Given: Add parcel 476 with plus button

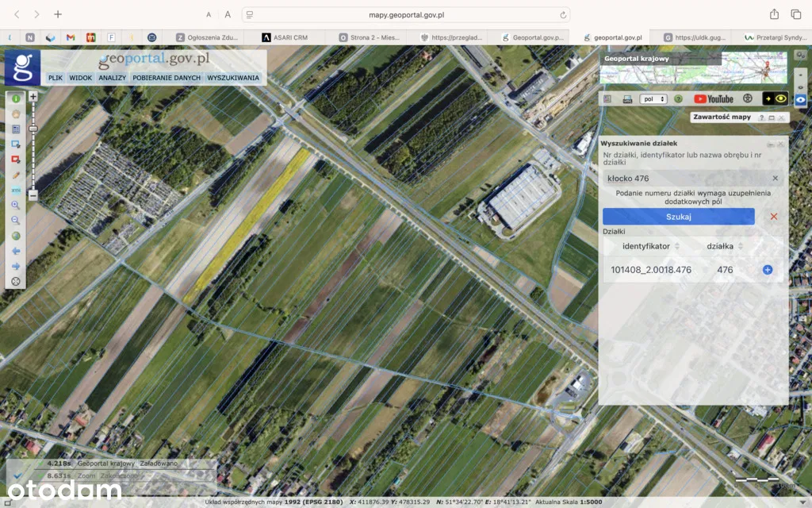Looking at the screenshot, I should coord(768,270).
